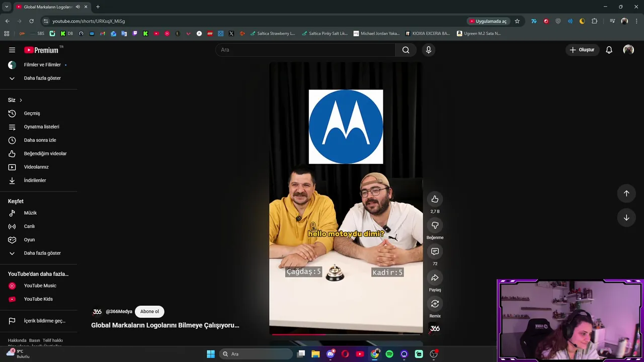Open the 366 sound icon beside the video
The height and width of the screenshot is (362, 644).
click(435, 328)
